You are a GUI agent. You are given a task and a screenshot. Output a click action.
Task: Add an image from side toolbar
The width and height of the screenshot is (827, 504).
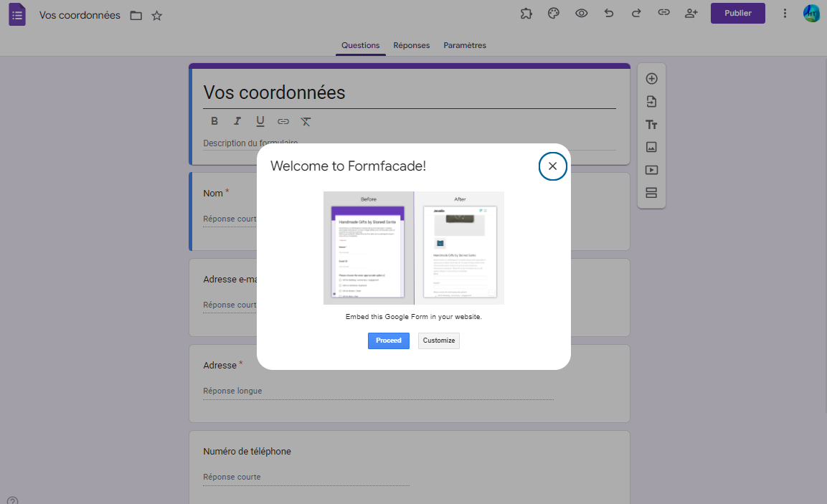click(651, 147)
